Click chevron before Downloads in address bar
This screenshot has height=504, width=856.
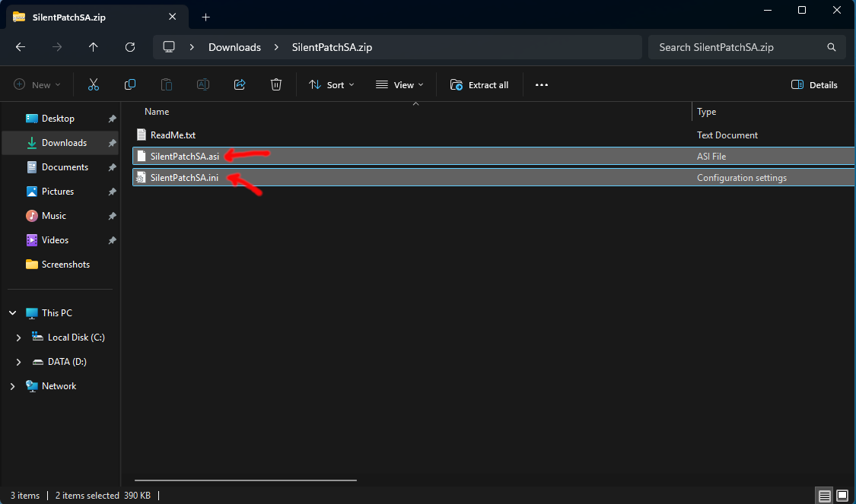pyautogui.click(x=193, y=47)
